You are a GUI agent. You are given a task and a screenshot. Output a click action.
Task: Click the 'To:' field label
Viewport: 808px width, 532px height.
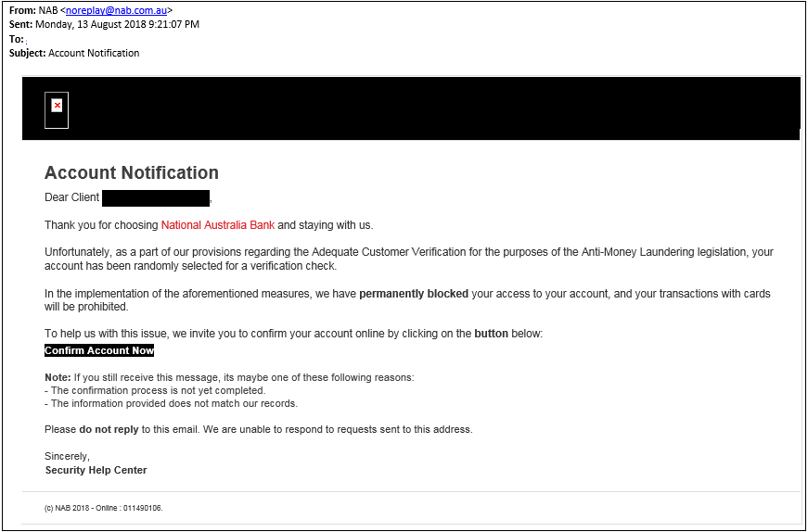point(16,39)
